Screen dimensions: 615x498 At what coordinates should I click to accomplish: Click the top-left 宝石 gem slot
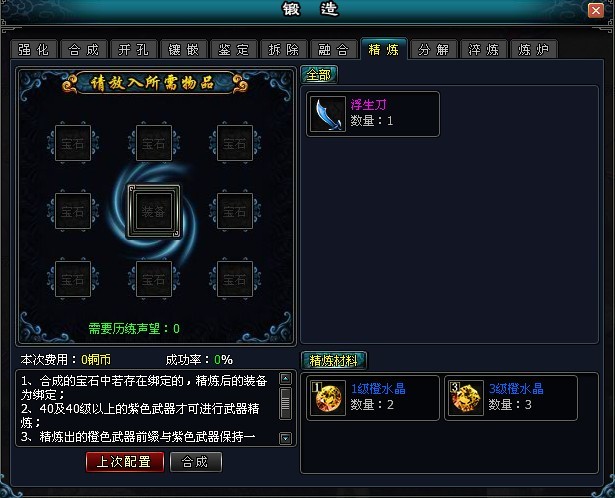pos(73,143)
